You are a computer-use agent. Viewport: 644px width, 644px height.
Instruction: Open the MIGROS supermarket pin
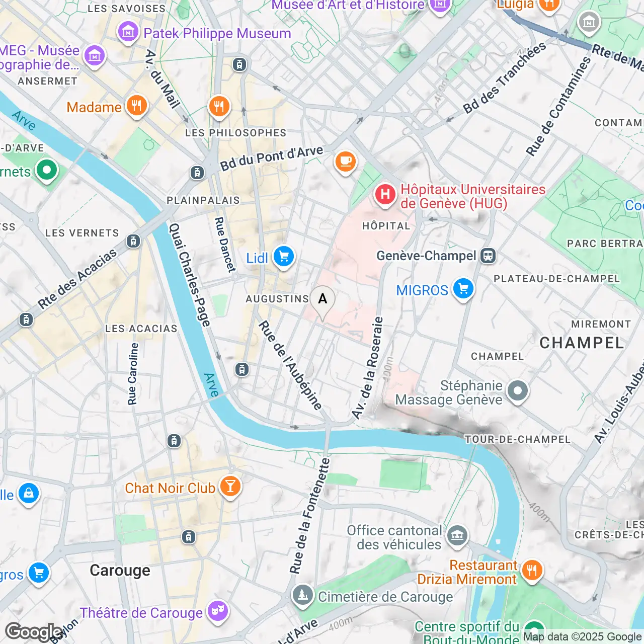point(463,289)
